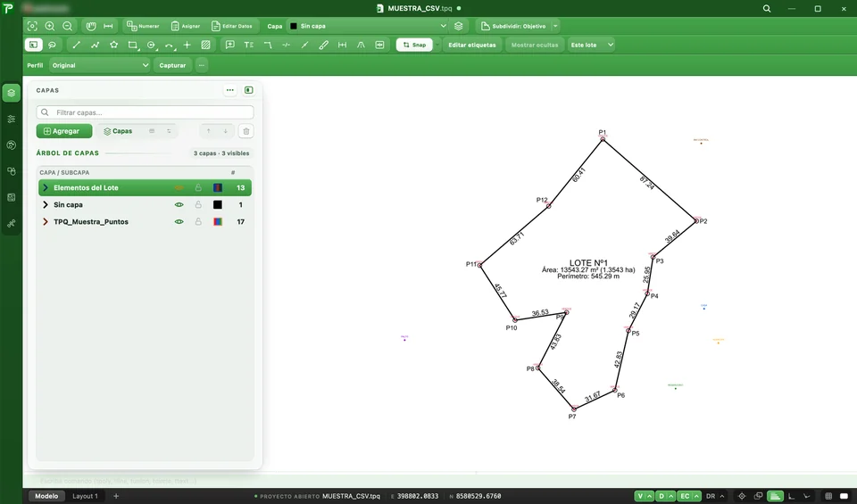Toggle visibility of Elementos del Lote layer
This screenshot has height=504, width=857.
pyautogui.click(x=179, y=188)
